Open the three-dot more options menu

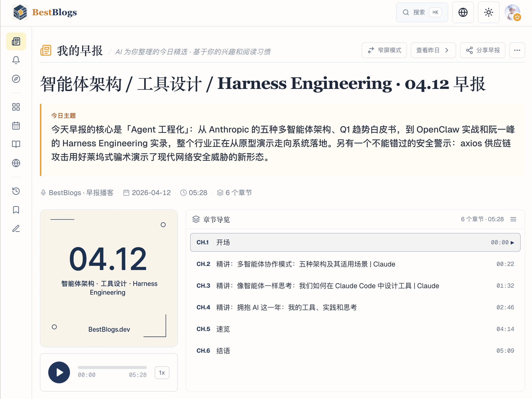pyautogui.click(x=517, y=50)
